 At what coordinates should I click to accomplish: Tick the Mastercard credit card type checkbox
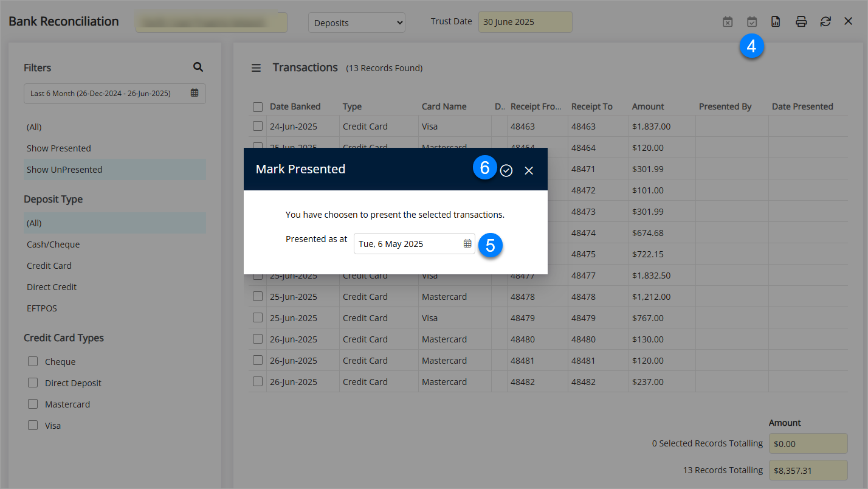[33, 404]
